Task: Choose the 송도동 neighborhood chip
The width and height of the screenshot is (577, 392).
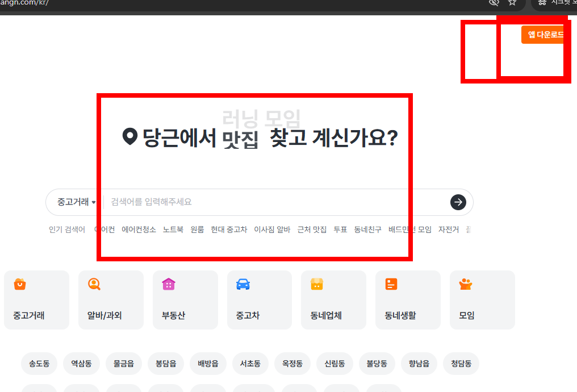Action: [x=39, y=364]
